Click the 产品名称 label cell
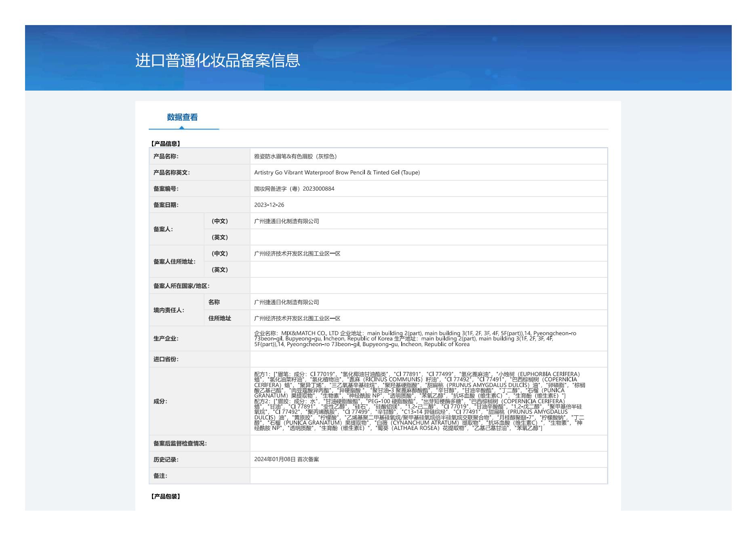The image size is (756, 535). point(200,156)
